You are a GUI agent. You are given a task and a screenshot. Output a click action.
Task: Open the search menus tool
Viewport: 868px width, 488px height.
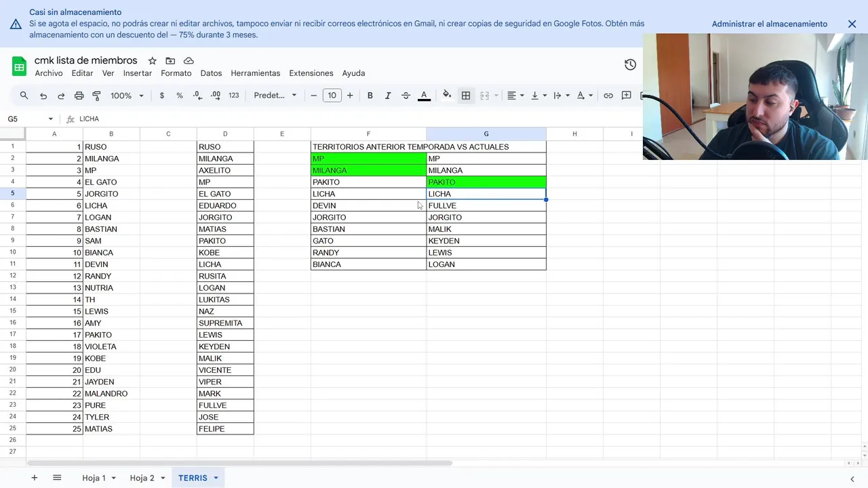click(x=24, y=96)
